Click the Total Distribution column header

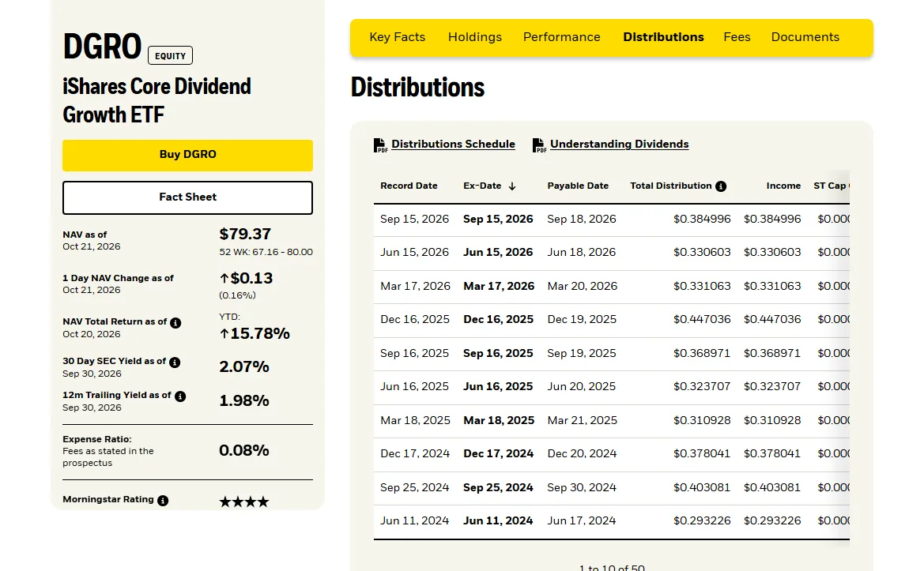[x=671, y=186]
